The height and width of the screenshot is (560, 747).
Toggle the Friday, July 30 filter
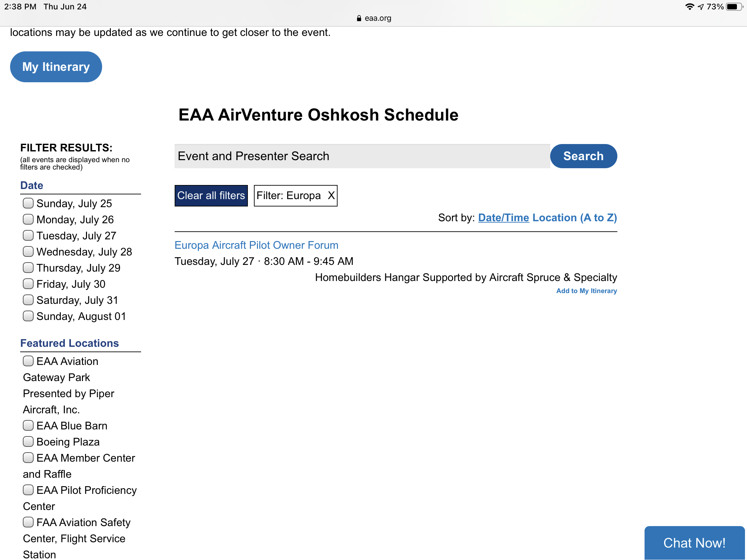tap(28, 284)
